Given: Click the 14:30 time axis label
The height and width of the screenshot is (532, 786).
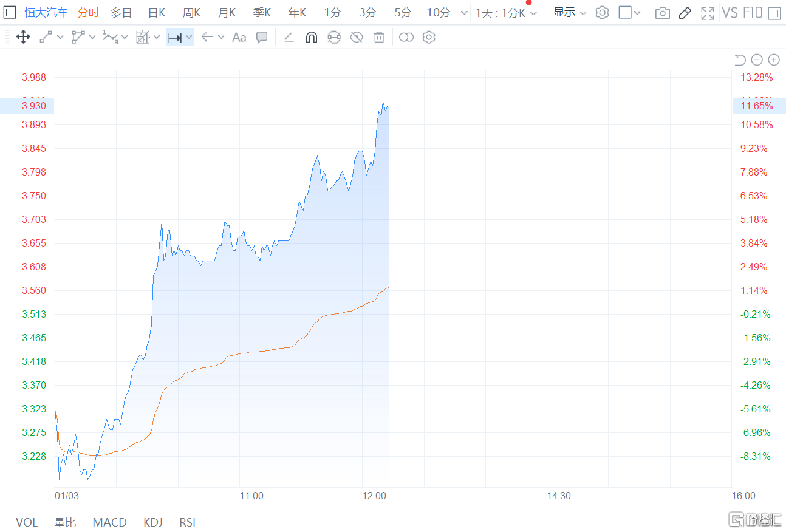Looking at the screenshot, I should [x=559, y=496].
